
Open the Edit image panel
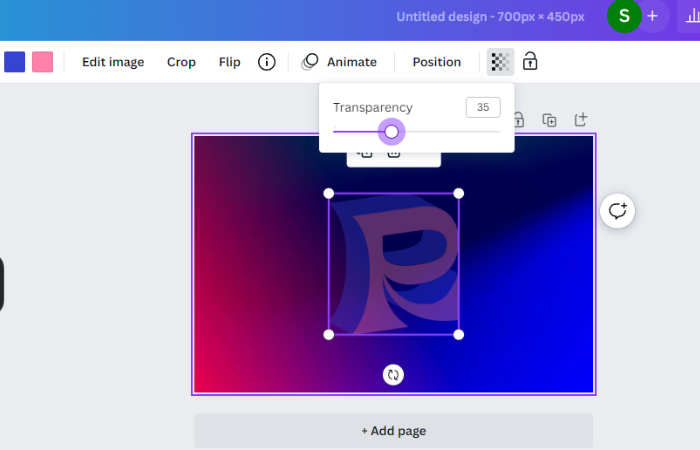point(113,62)
